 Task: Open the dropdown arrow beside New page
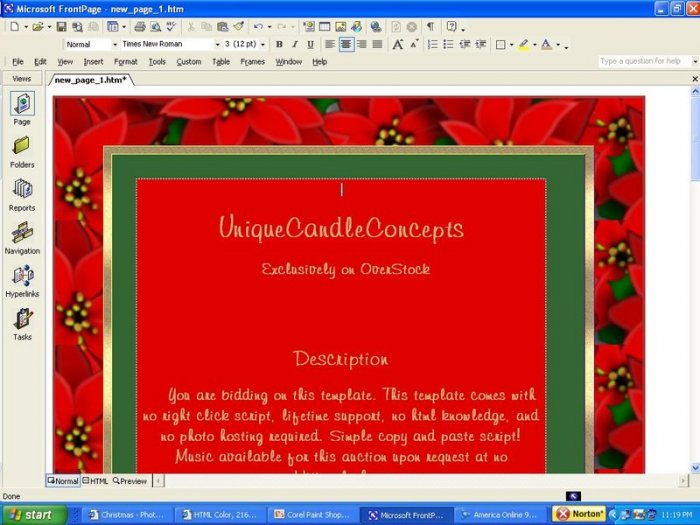[x=26, y=27]
